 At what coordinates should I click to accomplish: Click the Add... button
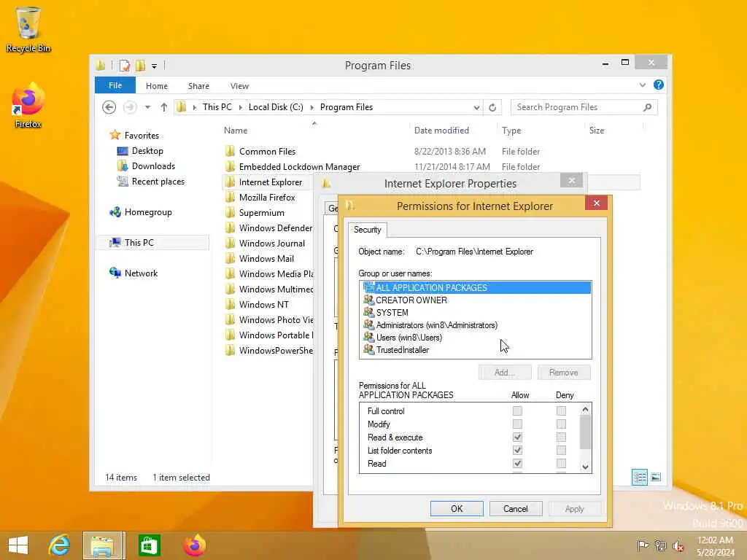coord(505,373)
